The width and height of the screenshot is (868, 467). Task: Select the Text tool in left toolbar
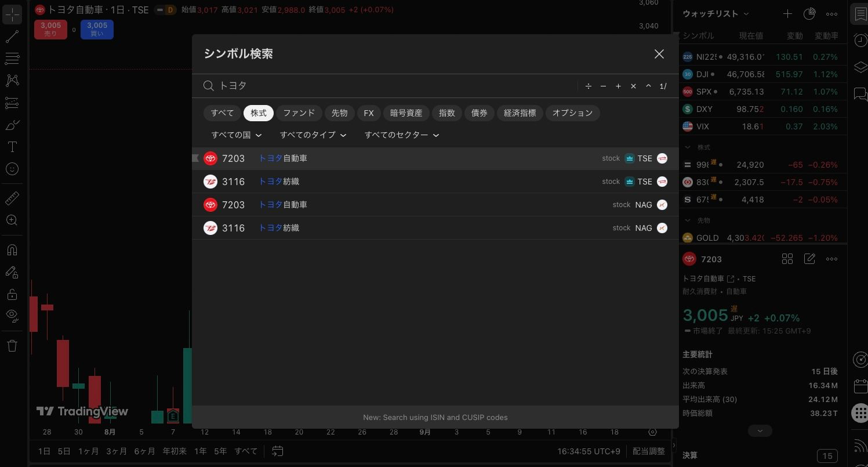click(12, 147)
